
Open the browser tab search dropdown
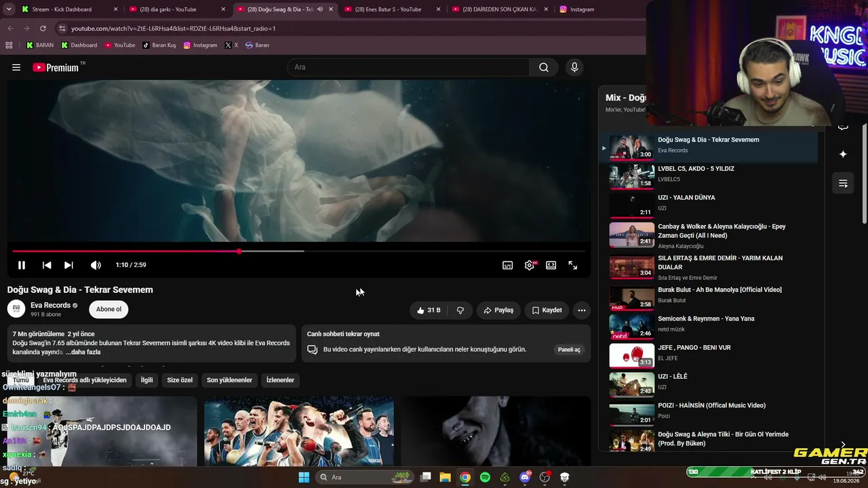tap(9, 9)
